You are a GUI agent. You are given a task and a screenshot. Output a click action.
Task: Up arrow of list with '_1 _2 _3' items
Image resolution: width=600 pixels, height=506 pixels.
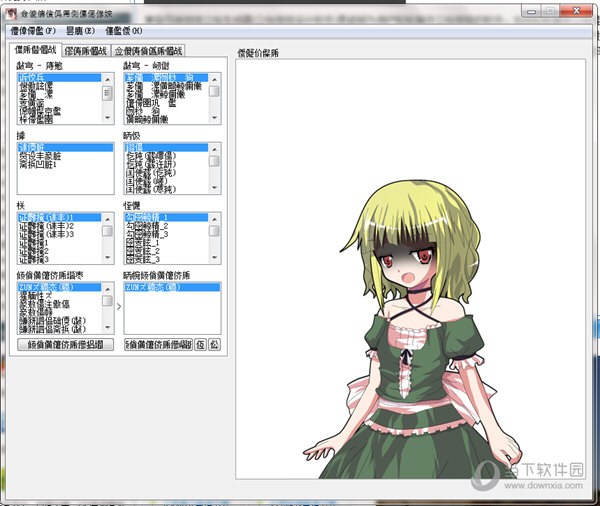pyautogui.click(x=214, y=219)
